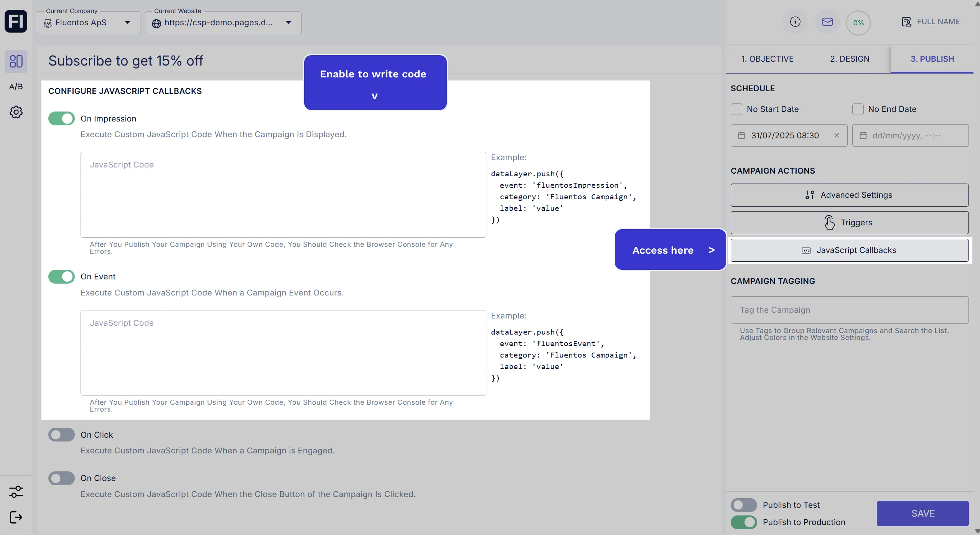Open the FULL NAME user profile
This screenshot has height=535, width=980.
(931, 22)
